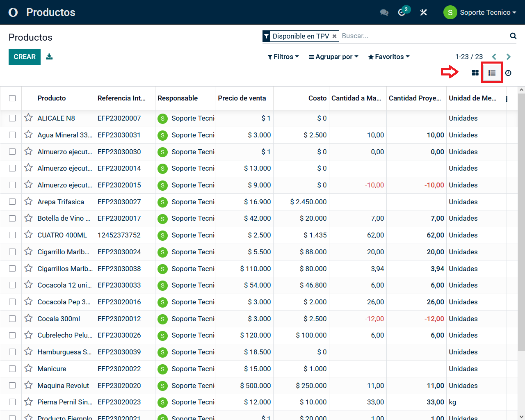Open the Favoritos dropdown

tap(389, 57)
